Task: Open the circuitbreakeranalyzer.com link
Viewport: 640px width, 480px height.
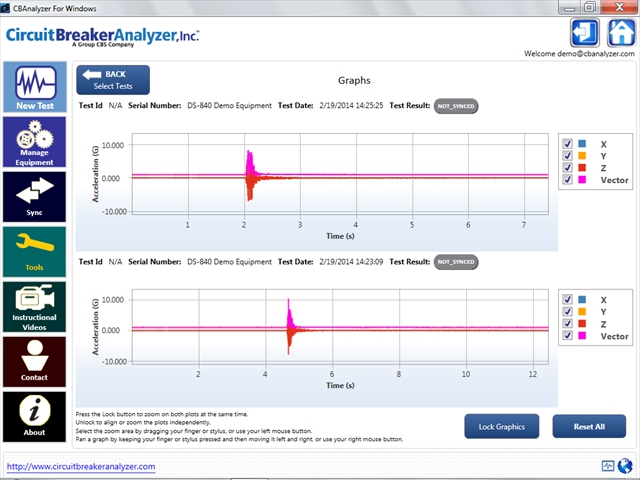Action: pyautogui.click(x=81, y=466)
